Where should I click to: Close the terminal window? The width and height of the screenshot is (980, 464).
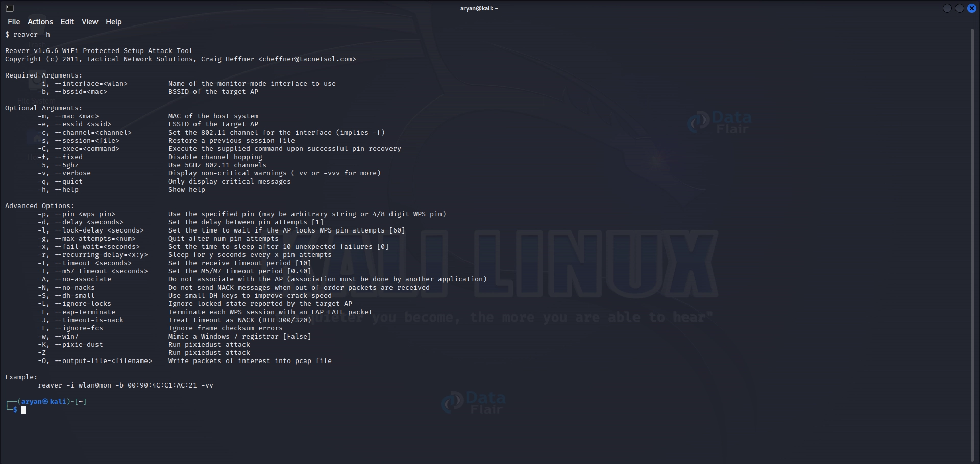pyautogui.click(x=972, y=8)
